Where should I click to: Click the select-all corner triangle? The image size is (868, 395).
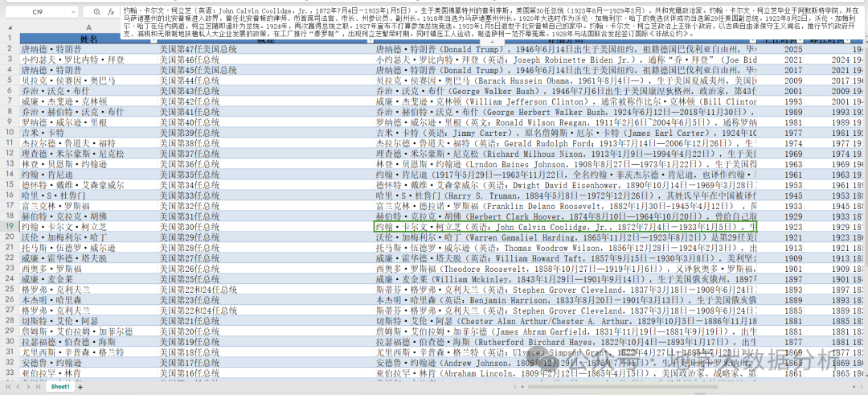coord(10,27)
